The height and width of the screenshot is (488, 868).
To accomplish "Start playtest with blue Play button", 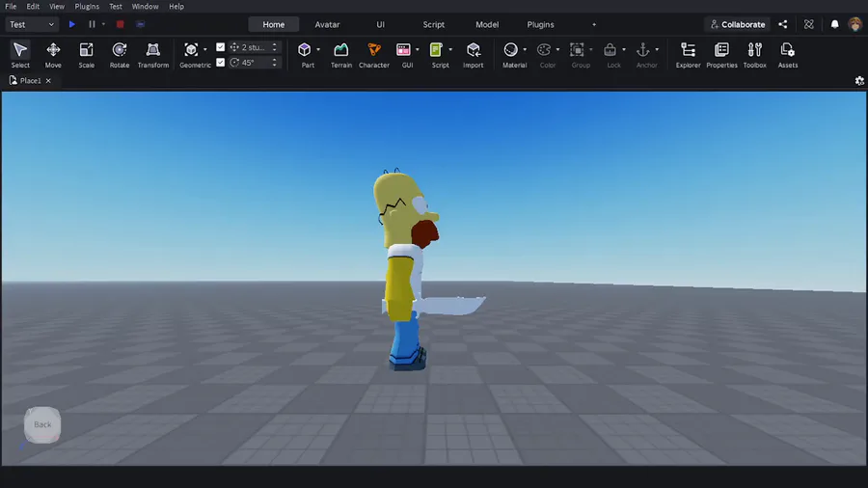I will 71,24.
